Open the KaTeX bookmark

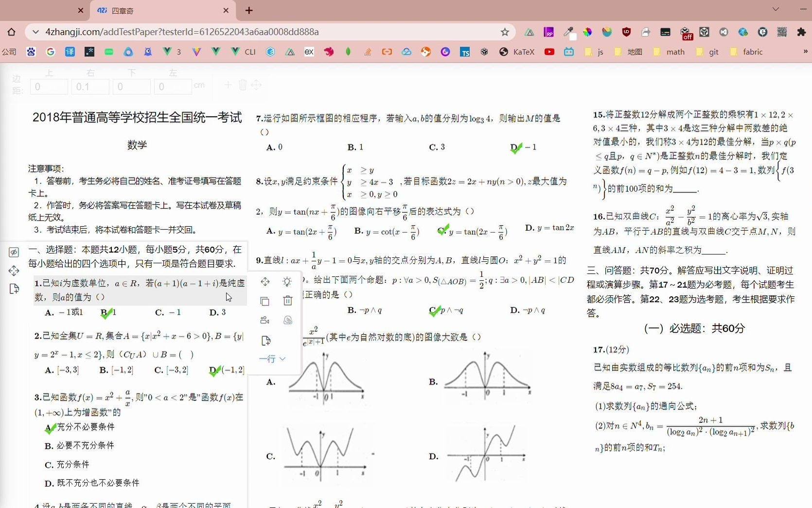[x=517, y=52]
